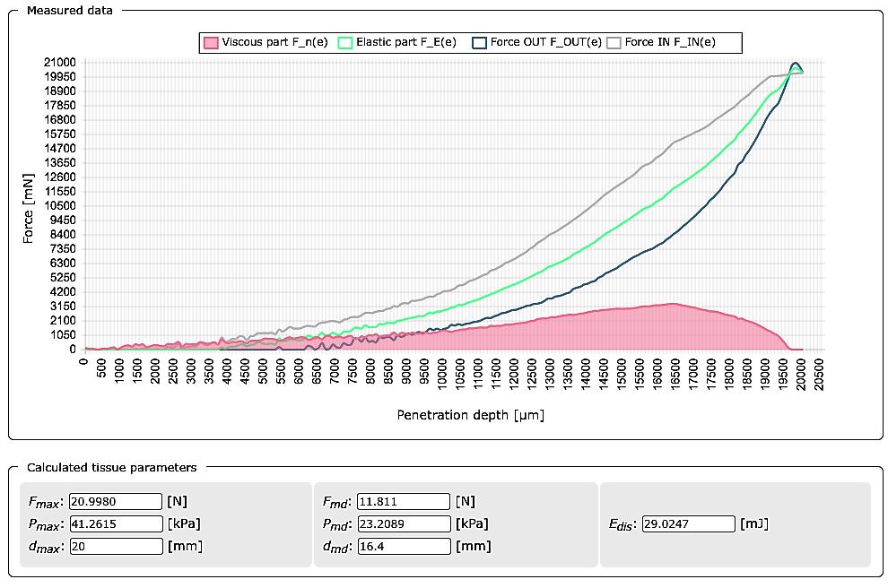Click the dark blue Force OUT swatch
Screen dimensions: 888x588
click(x=480, y=43)
